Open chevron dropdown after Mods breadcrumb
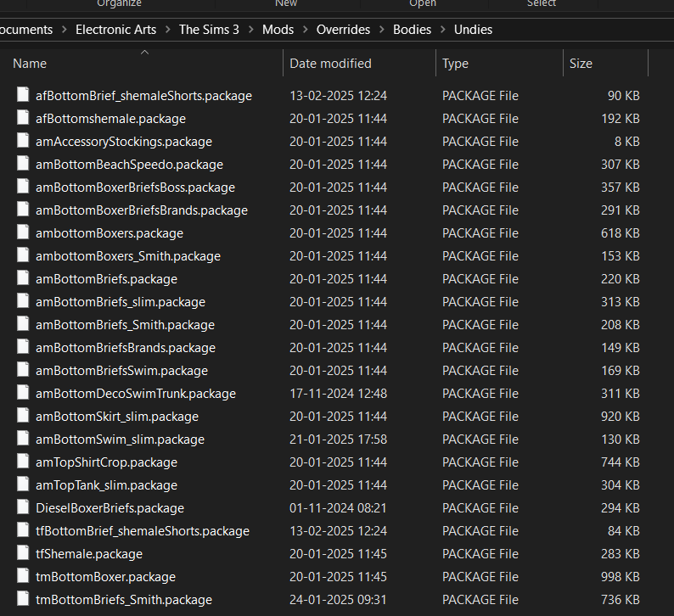Viewport: 674px width, 616px height. (x=306, y=30)
